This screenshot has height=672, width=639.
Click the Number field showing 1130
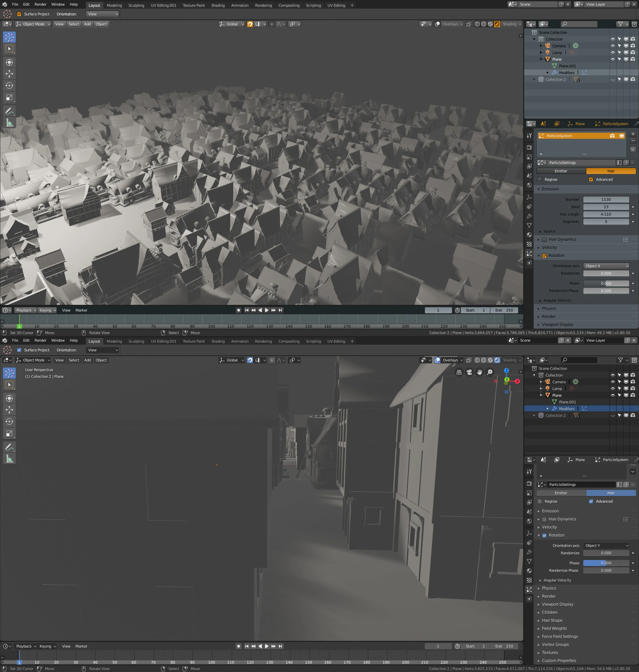point(606,199)
